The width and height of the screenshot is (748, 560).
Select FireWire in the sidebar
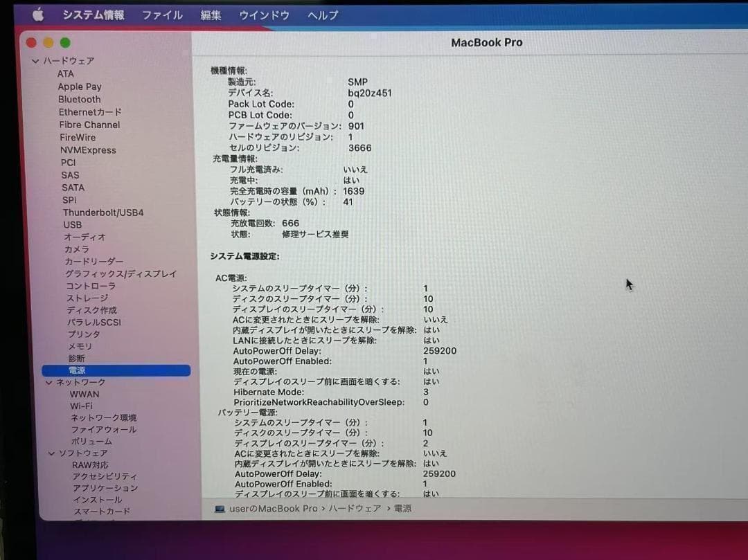78,137
